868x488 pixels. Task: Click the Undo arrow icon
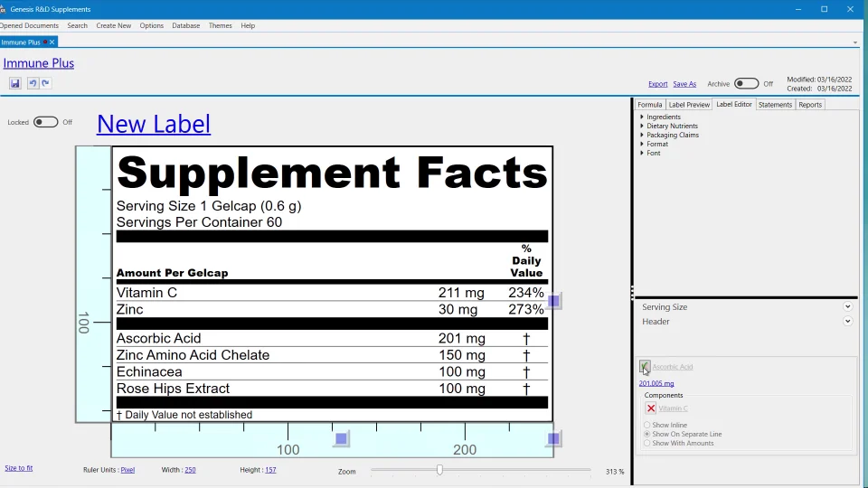pos(33,83)
